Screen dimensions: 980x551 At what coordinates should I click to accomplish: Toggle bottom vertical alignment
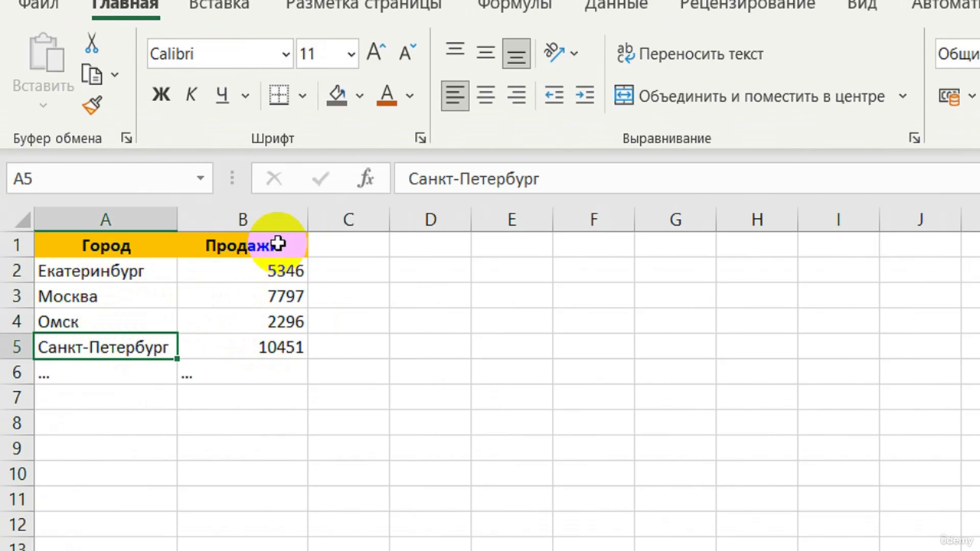point(517,53)
